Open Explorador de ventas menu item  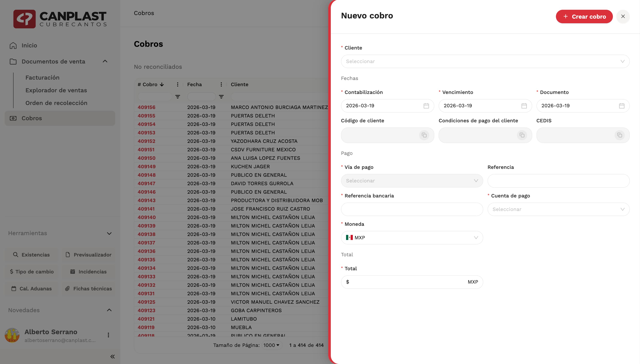[56, 90]
